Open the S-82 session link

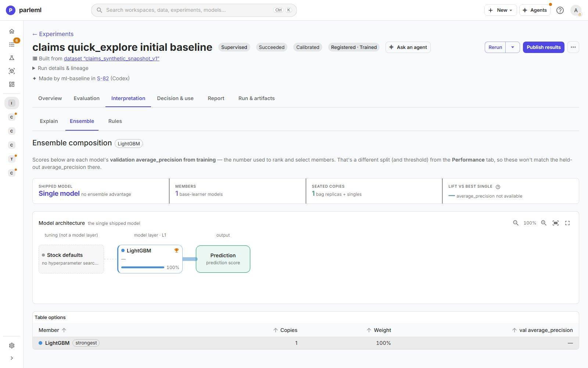[x=103, y=78]
